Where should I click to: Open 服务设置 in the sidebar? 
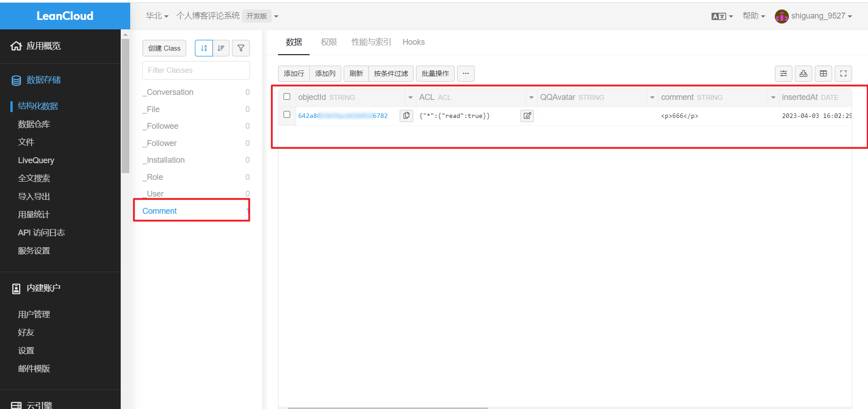click(x=34, y=251)
